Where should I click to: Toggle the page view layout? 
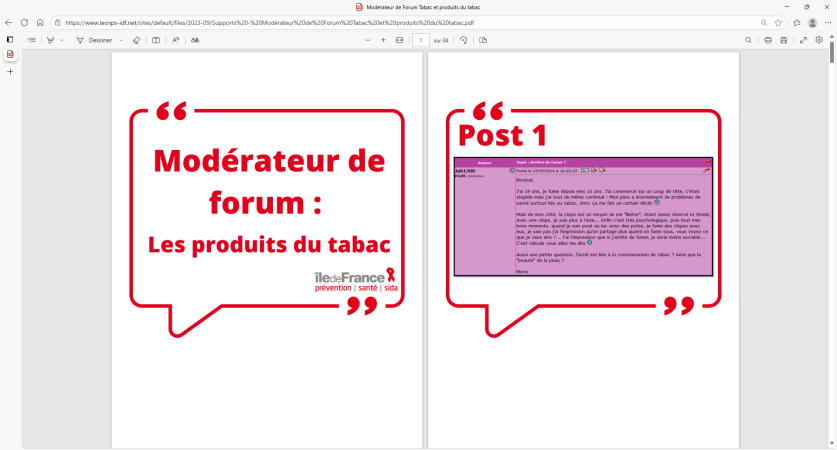[x=483, y=40]
